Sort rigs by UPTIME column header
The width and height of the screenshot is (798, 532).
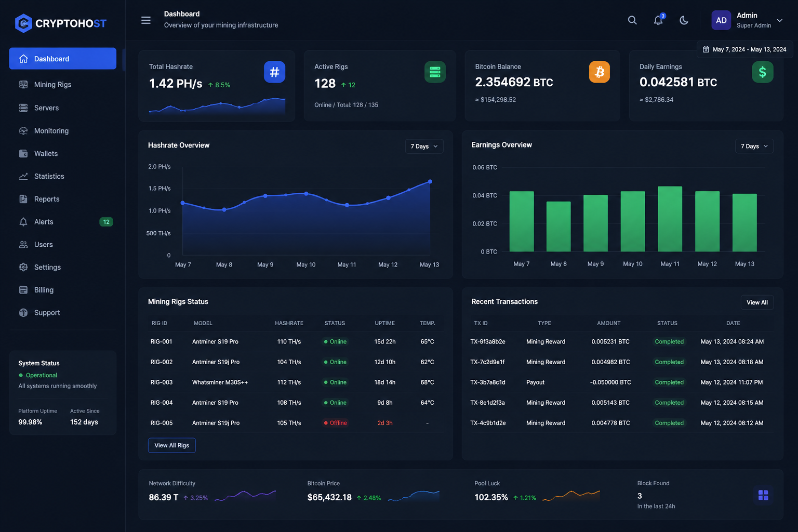click(x=384, y=323)
